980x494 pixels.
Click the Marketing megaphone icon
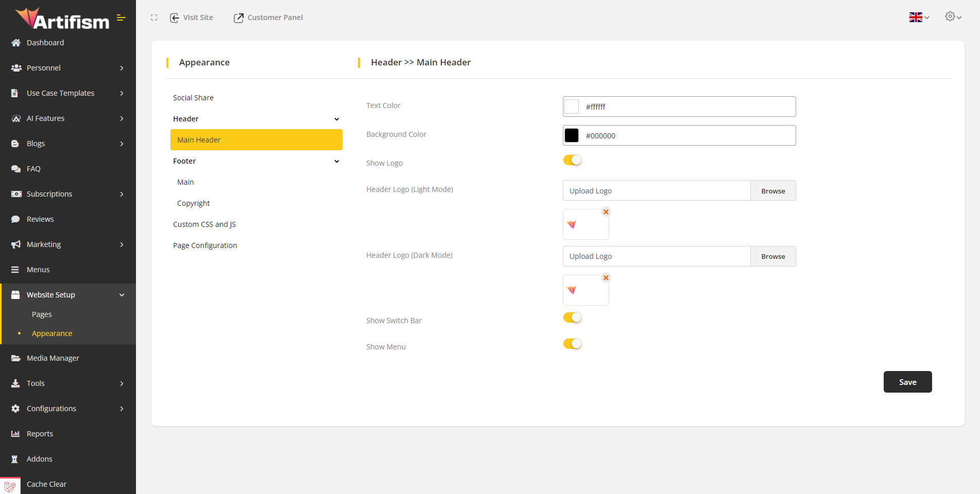16,244
